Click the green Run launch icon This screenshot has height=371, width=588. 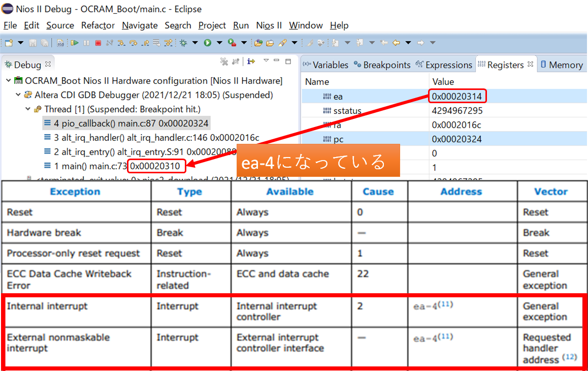coord(208,43)
